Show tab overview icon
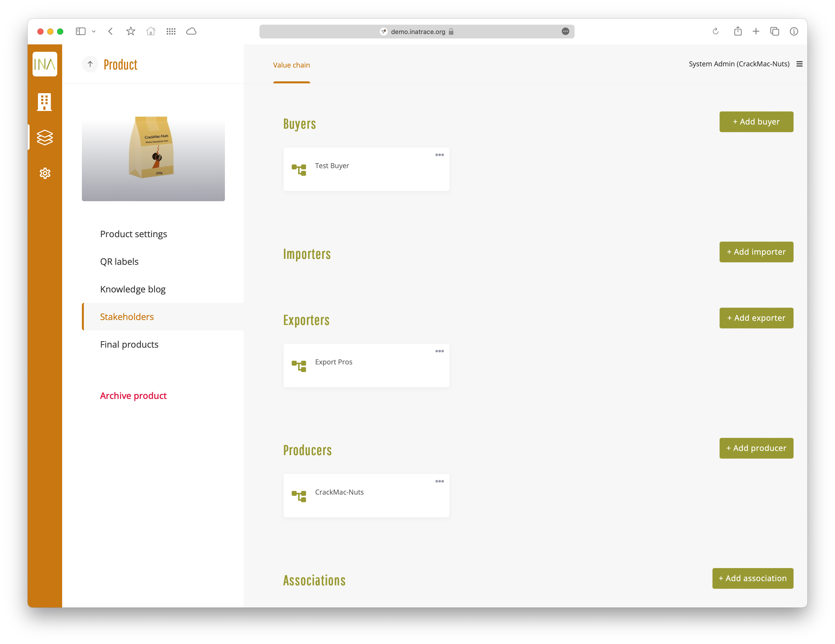The height and width of the screenshot is (644, 835). [x=775, y=31]
